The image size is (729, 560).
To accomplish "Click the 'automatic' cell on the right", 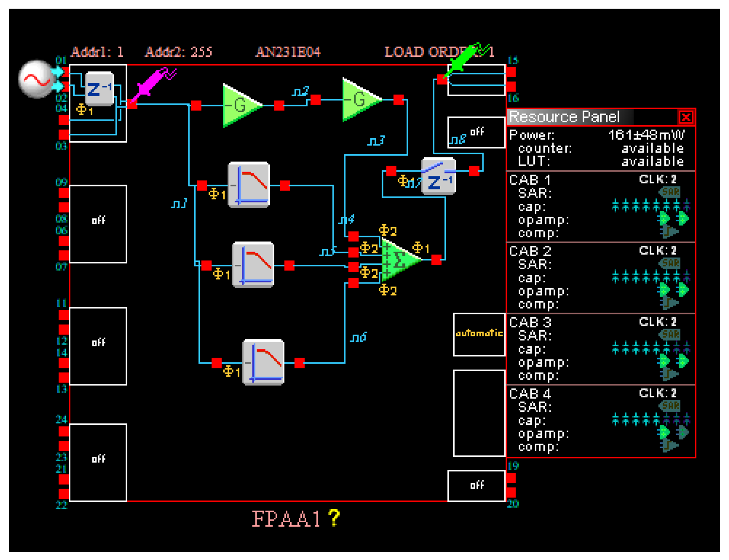I will (x=479, y=334).
